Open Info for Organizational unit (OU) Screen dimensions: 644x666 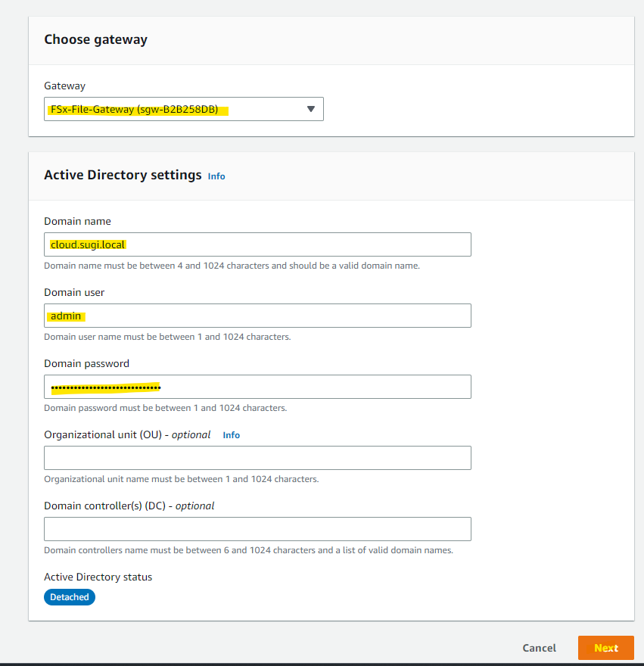pyautogui.click(x=231, y=434)
